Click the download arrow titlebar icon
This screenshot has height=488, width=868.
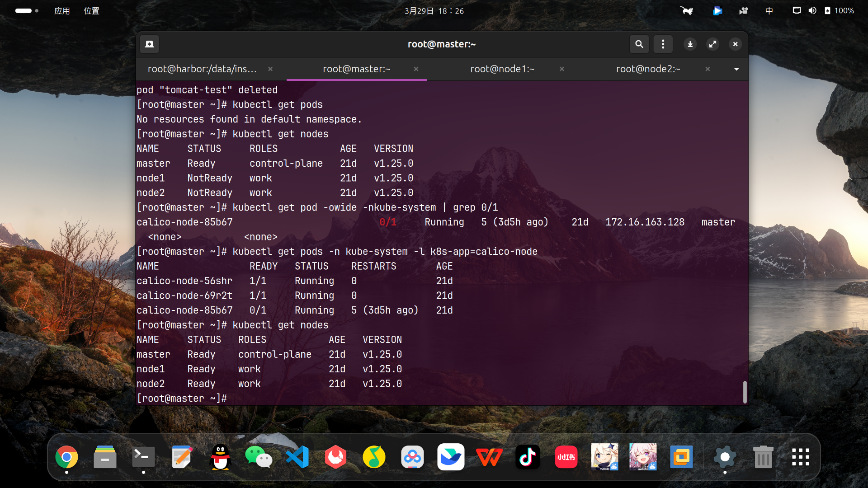[x=690, y=44]
